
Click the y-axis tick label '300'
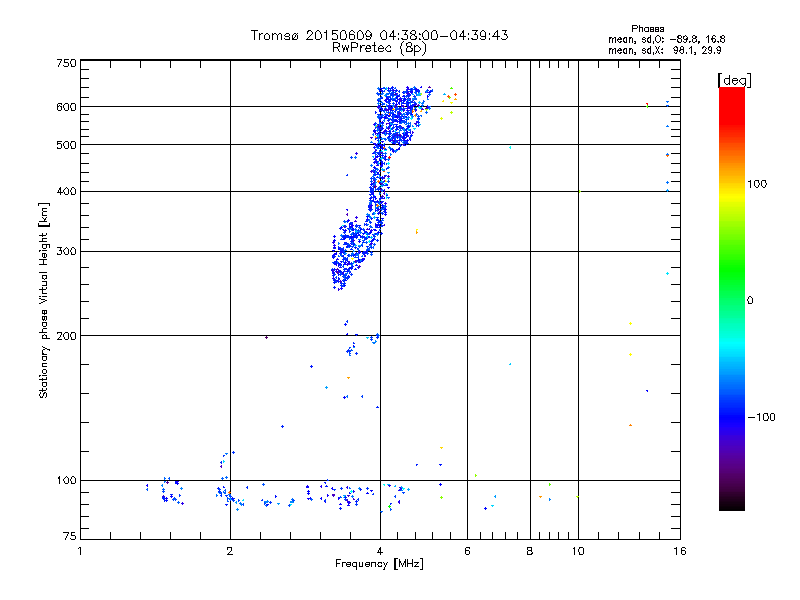[66, 251]
